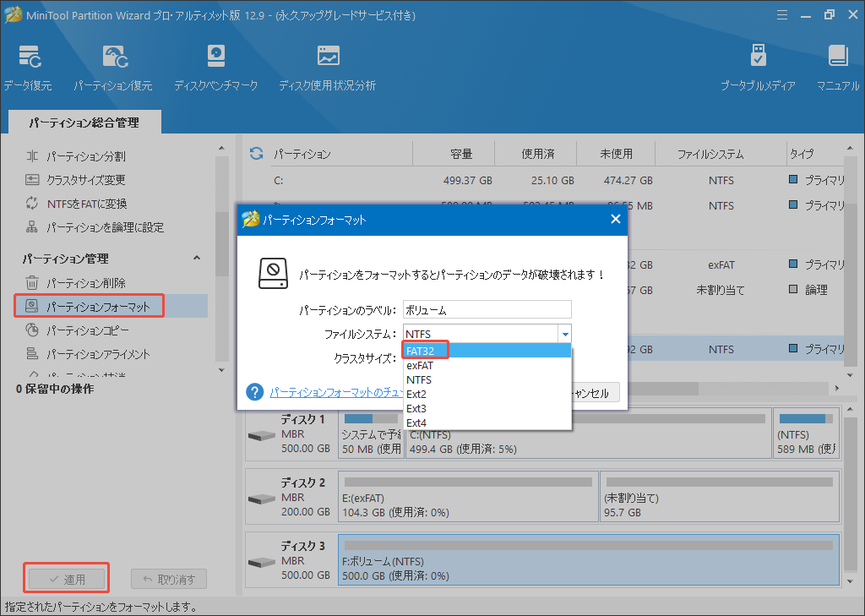Open ブータブルメディア builder
Image resolution: width=865 pixels, height=616 pixels.
coord(758,68)
